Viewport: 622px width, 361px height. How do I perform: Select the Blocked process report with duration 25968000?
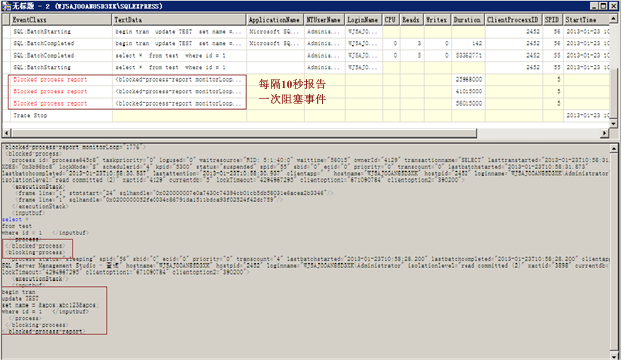pyautogui.click(x=305, y=79)
